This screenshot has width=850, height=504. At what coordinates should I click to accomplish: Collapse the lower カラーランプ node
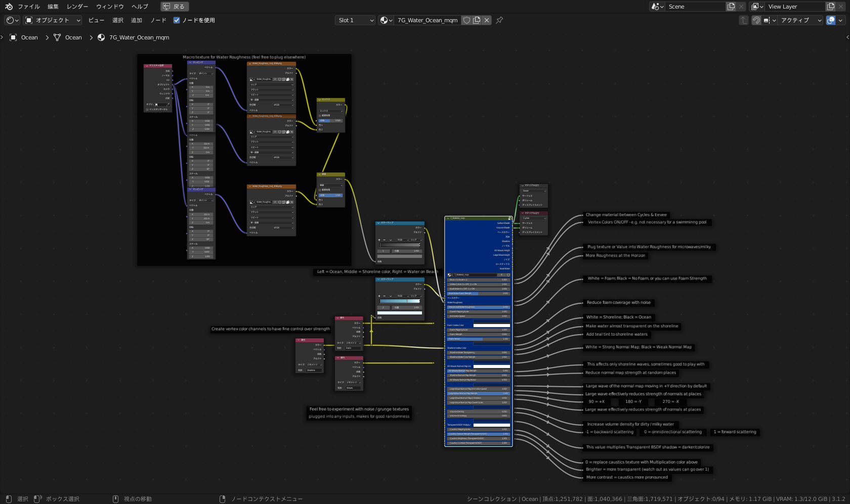pyautogui.click(x=378, y=279)
